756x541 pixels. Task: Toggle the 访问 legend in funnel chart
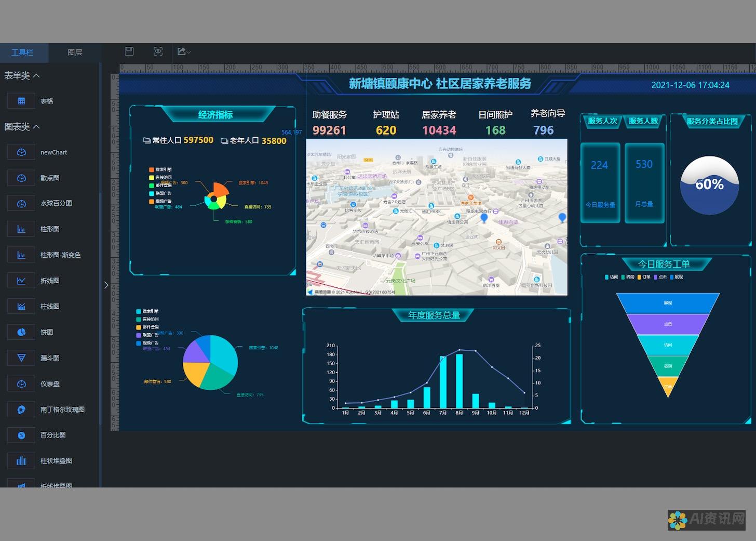click(x=612, y=277)
